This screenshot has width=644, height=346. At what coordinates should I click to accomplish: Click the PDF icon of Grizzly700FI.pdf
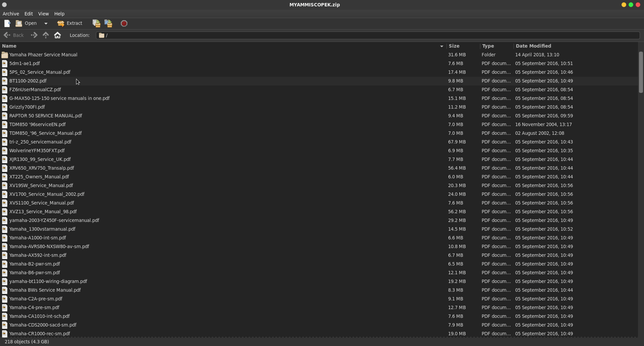tap(5, 107)
